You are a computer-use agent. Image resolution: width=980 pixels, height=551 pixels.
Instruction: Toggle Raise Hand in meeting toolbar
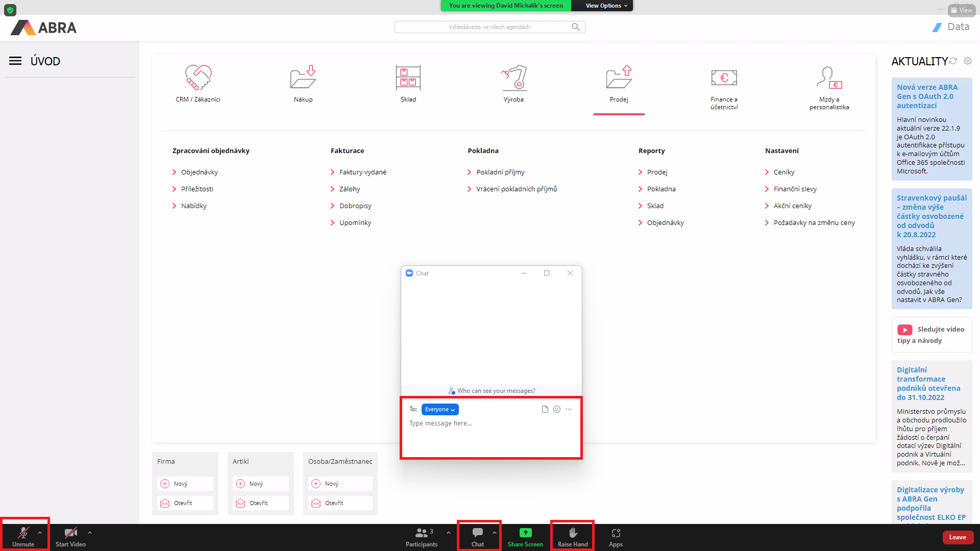573,536
